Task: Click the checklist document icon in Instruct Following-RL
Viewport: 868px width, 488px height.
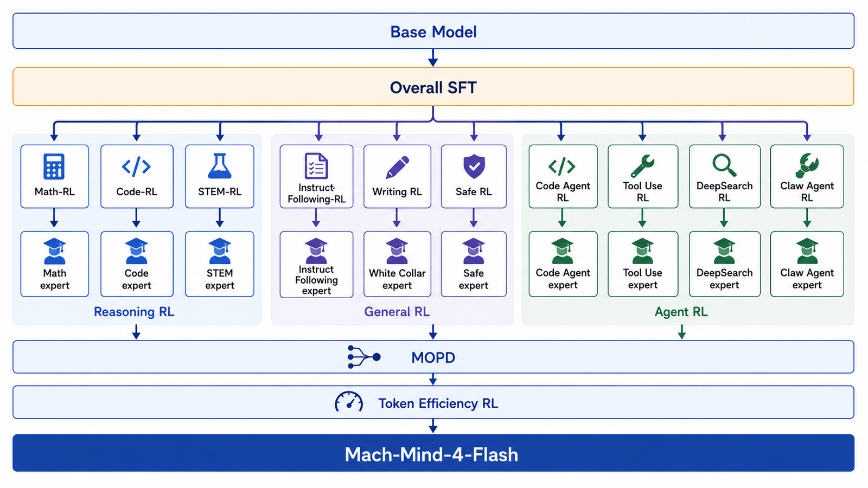Action: point(316,166)
